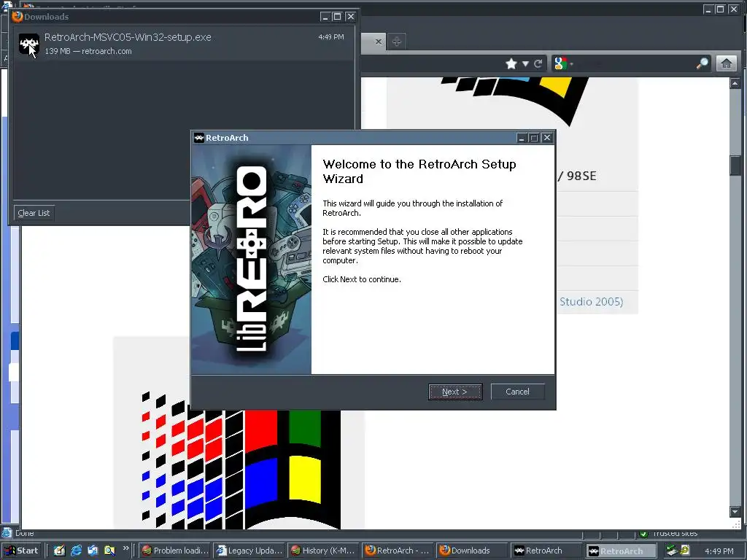Close the current browser tab
Screen dimensions: 747x560
(x=379, y=42)
